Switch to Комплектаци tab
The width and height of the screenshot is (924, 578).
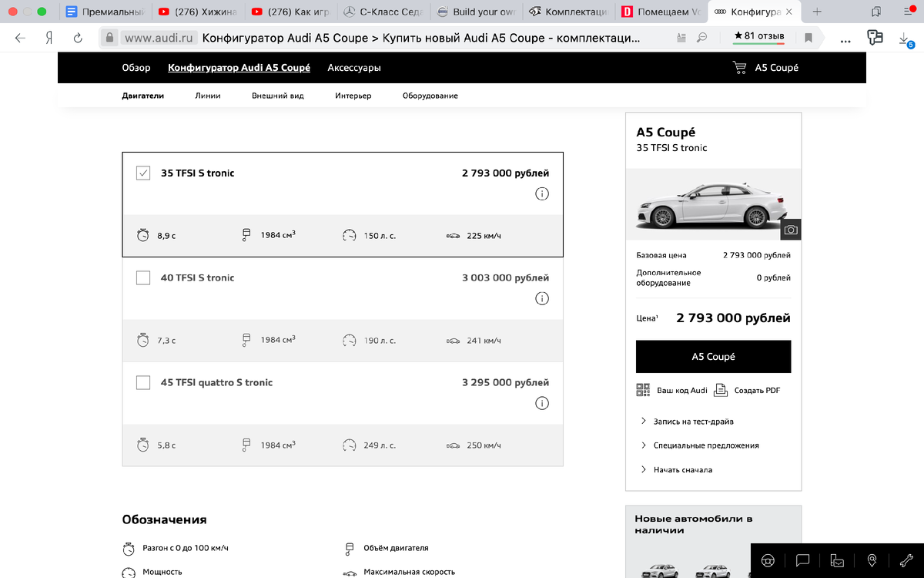point(570,12)
